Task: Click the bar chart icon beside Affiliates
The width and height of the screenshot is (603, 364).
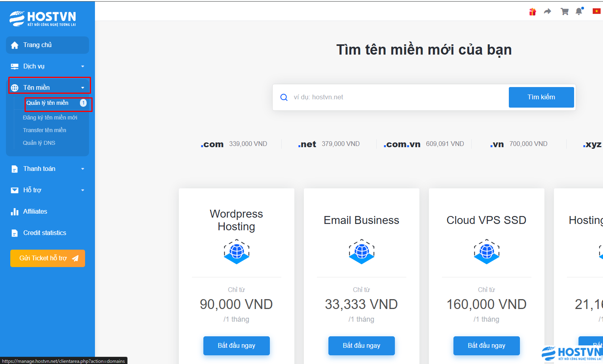Action: pyautogui.click(x=15, y=212)
